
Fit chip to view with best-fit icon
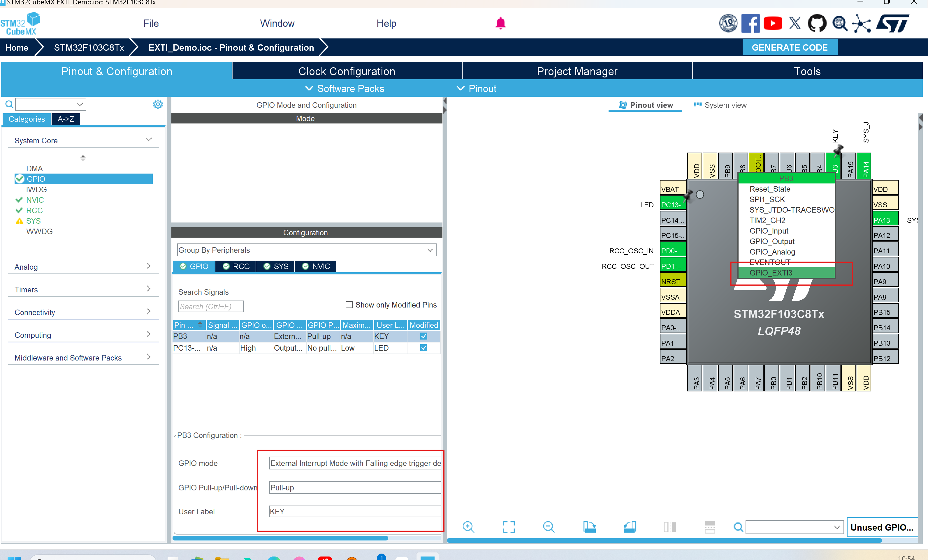click(x=508, y=527)
